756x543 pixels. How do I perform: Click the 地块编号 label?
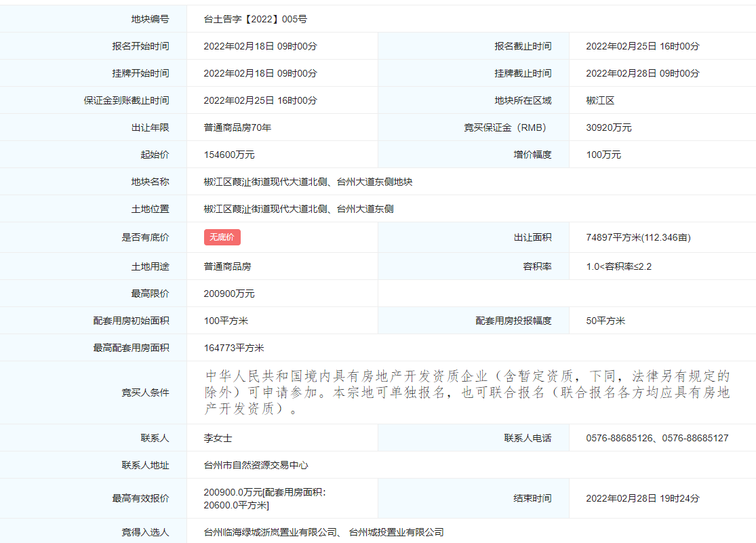(x=150, y=19)
